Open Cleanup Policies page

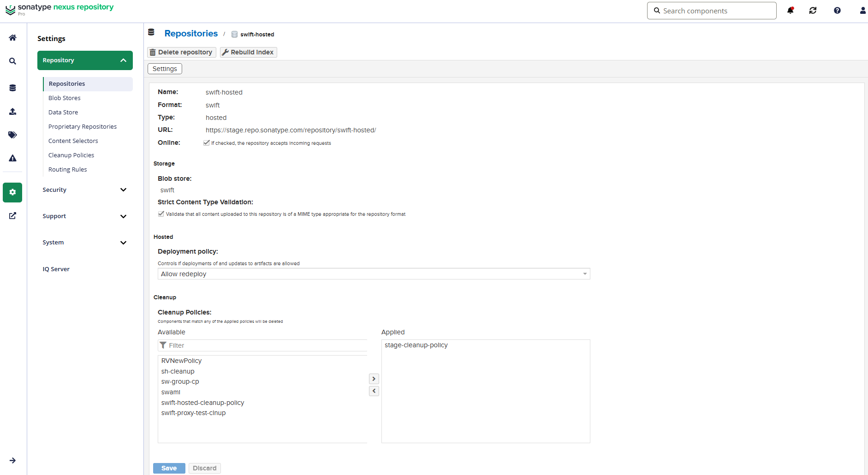point(71,155)
